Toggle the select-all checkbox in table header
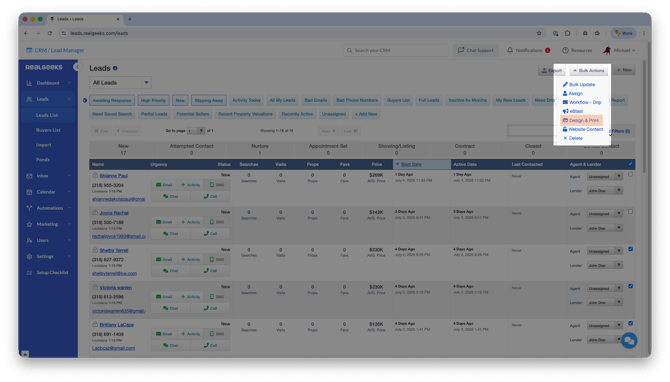Viewport: 670px width, 382px height. 630,164
